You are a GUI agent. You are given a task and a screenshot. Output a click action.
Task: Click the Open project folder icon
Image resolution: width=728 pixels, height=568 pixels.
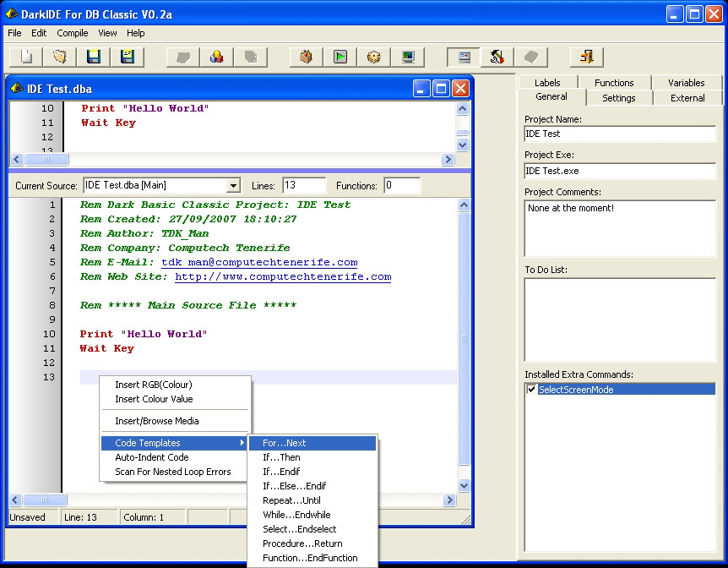tap(60, 57)
